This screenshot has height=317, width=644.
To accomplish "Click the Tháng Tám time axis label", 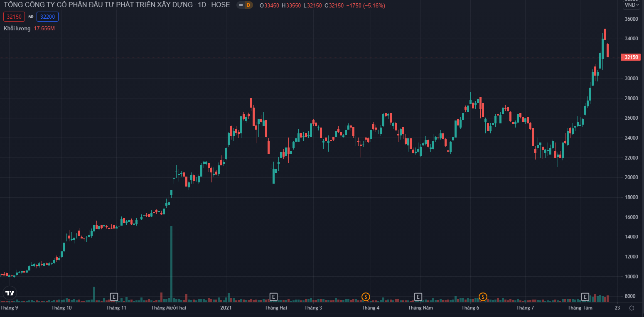I will click(x=580, y=308).
